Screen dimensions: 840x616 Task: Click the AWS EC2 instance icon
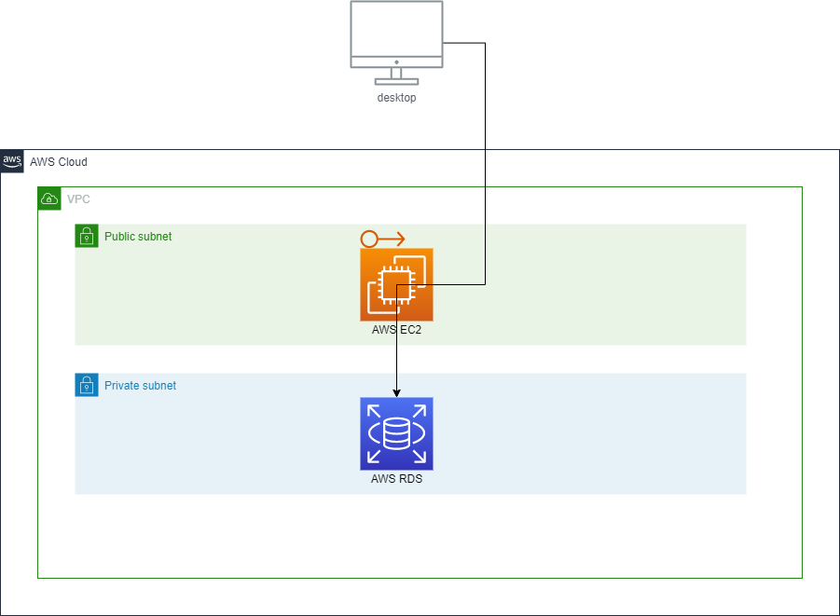coord(396,284)
